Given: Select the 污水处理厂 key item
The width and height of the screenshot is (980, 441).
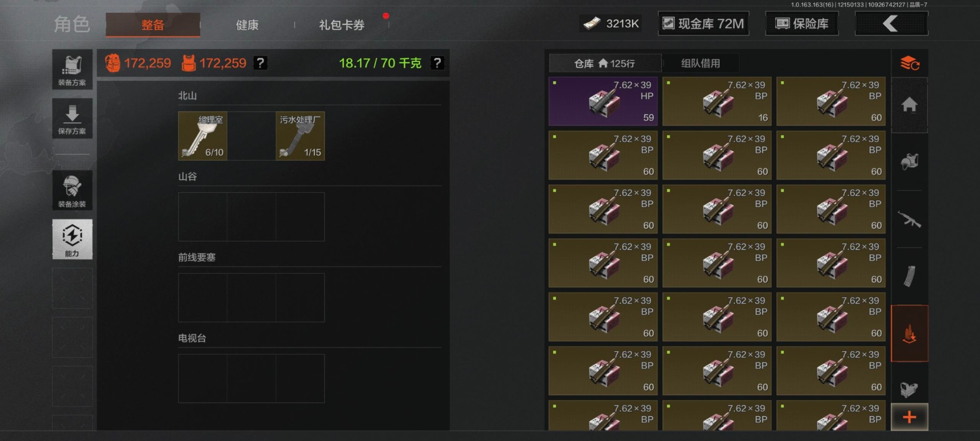Looking at the screenshot, I should click(300, 136).
